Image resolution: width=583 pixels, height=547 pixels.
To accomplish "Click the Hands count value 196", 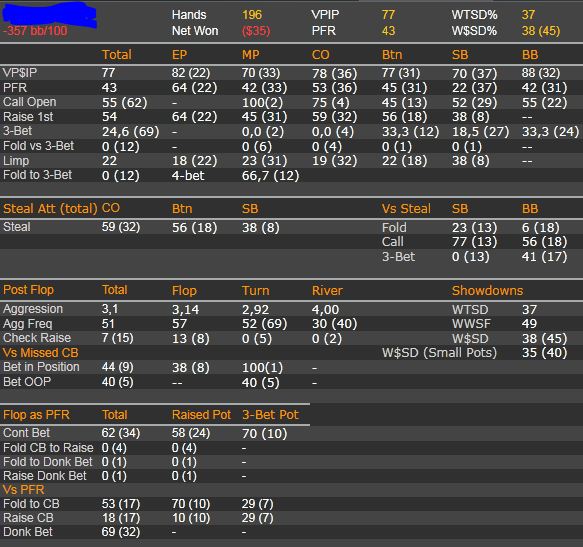I will tap(252, 15).
